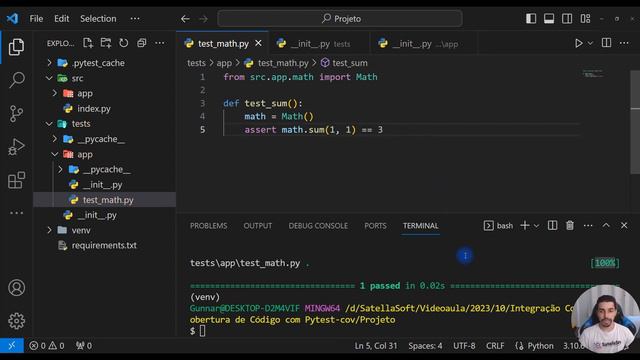This screenshot has height=360, width=640.
Task: Add a new terminal with plus
Action: tap(525, 225)
